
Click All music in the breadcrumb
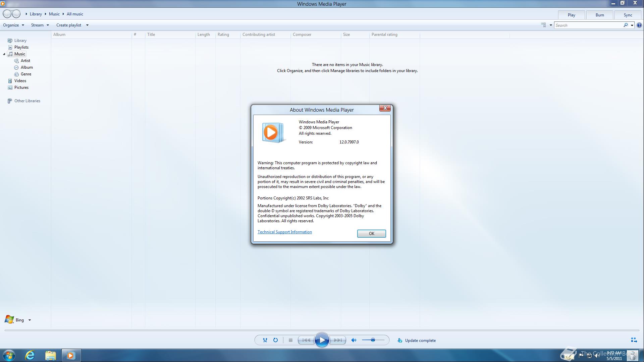[75, 14]
